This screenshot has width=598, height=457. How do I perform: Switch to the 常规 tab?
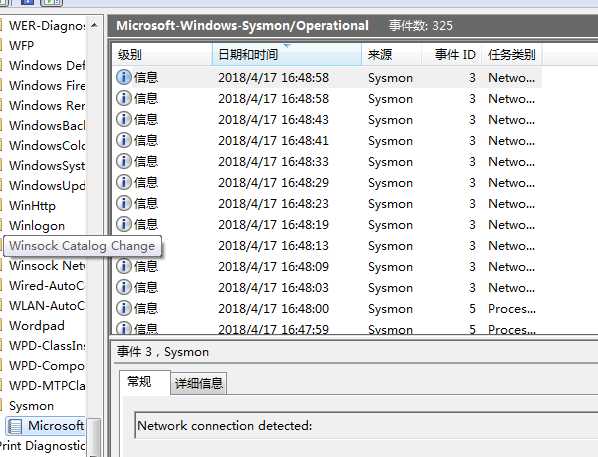pyautogui.click(x=145, y=382)
